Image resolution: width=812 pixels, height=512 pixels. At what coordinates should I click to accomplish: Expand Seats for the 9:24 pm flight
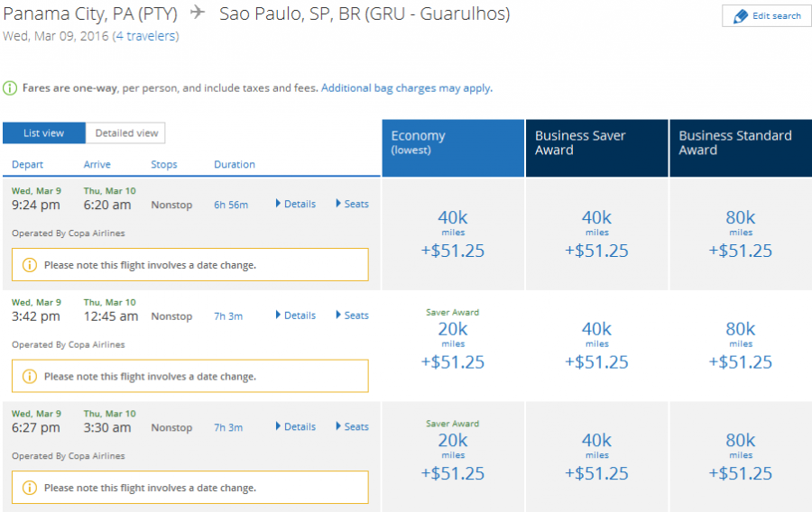coord(352,205)
